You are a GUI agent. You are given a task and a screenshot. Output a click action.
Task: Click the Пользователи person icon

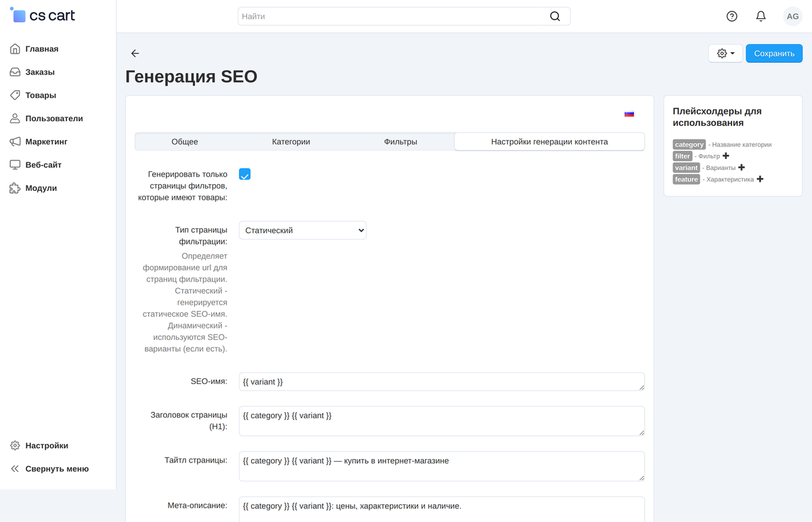(15, 118)
